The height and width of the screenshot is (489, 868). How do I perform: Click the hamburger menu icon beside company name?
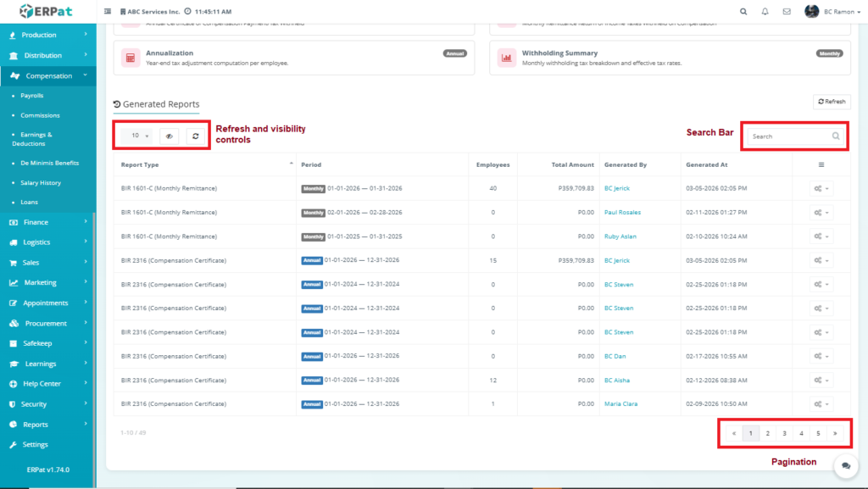[108, 12]
